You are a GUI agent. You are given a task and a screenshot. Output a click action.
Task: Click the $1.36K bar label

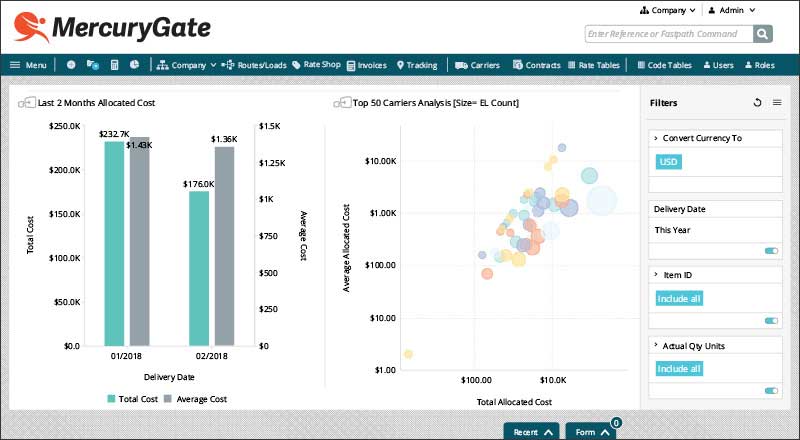coord(224,139)
